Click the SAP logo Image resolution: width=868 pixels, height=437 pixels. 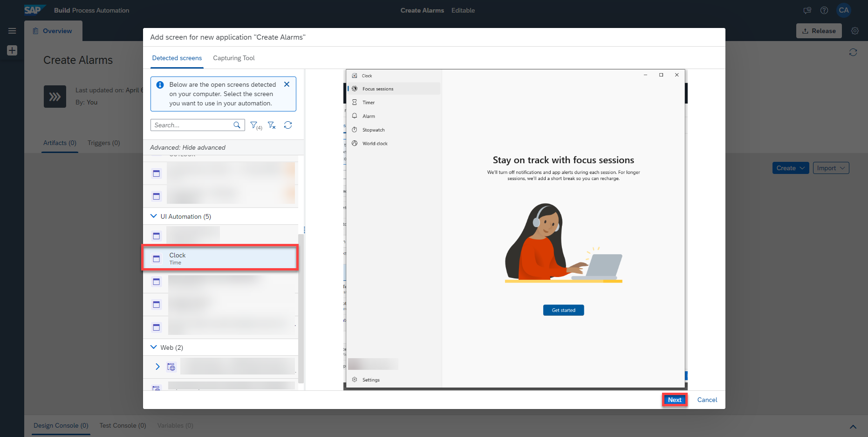click(34, 10)
